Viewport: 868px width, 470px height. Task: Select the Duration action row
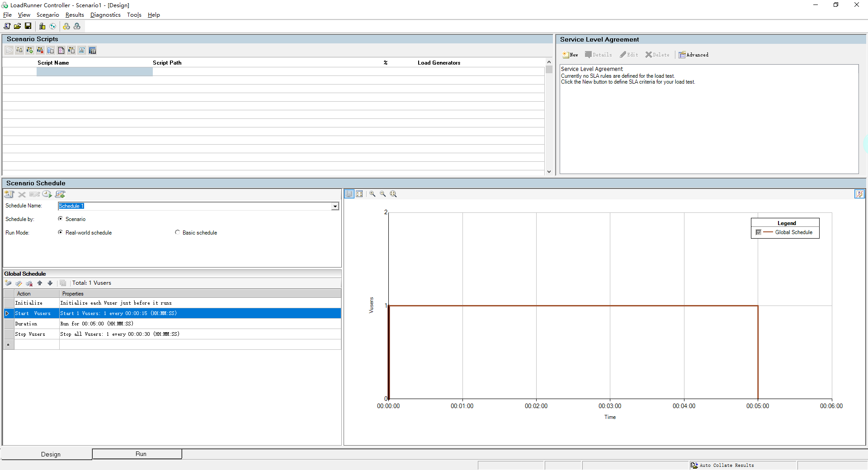tap(26, 324)
